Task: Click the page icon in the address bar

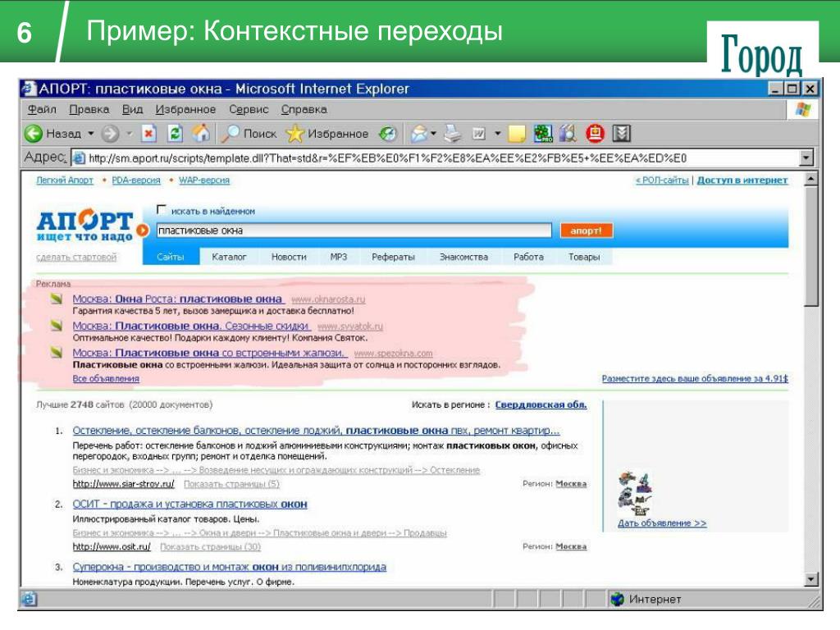Action: [x=79, y=158]
